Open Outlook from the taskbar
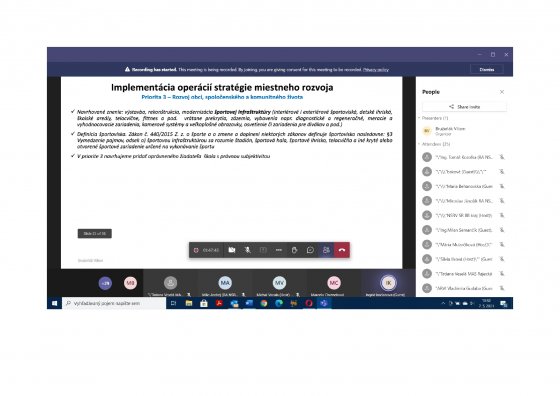The height and width of the screenshot is (396, 560). pos(234,303)
